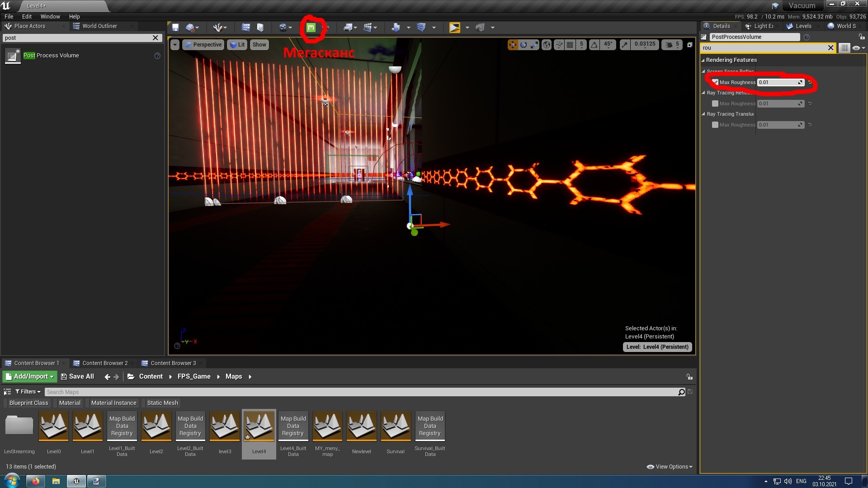This screenshot has width=868, height=488.
Task: Click the FPS_Game breadcrumb path
Action: [x=194, y=377]
